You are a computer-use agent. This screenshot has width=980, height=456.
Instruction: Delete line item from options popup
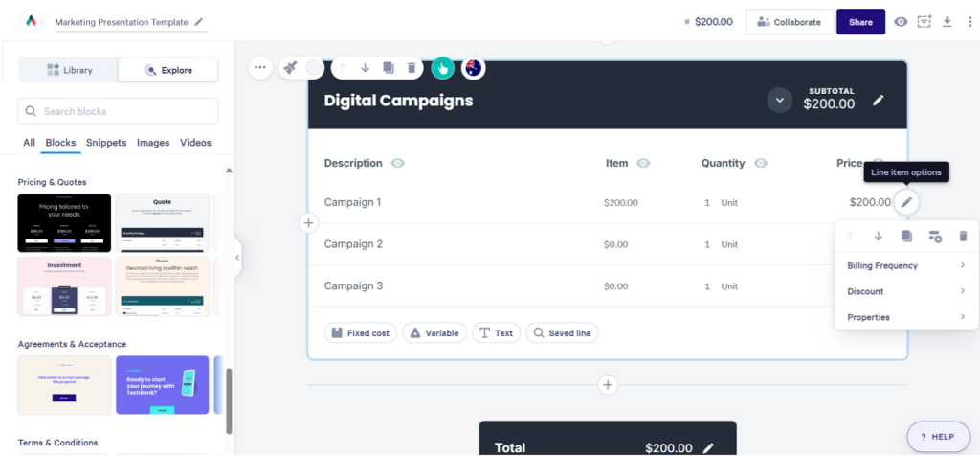click(x=963, y=236)
